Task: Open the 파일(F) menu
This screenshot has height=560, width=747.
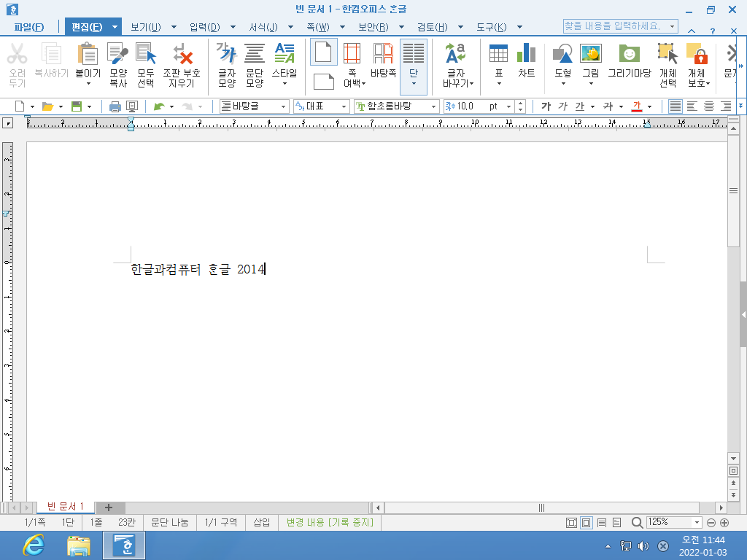Action: (29, 27)
